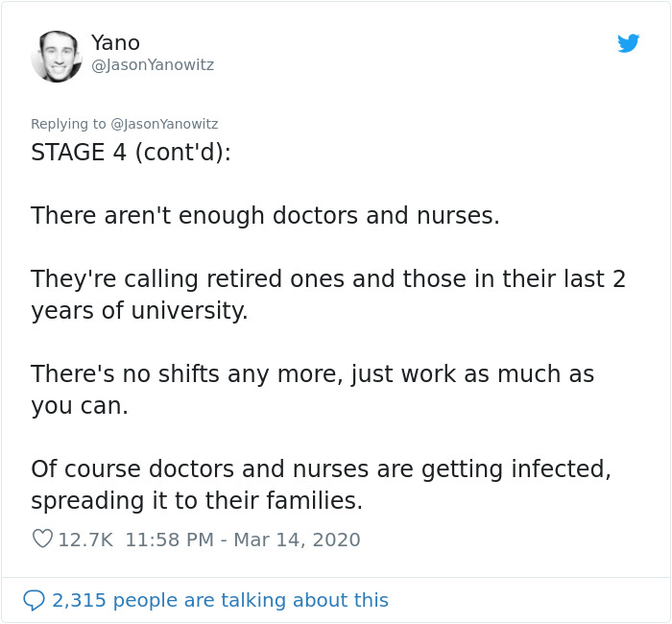672x624 pixels.
Task: Open the 11:58 PM - Mar 14, 2020 timestamp
Action: pos(243,540)
